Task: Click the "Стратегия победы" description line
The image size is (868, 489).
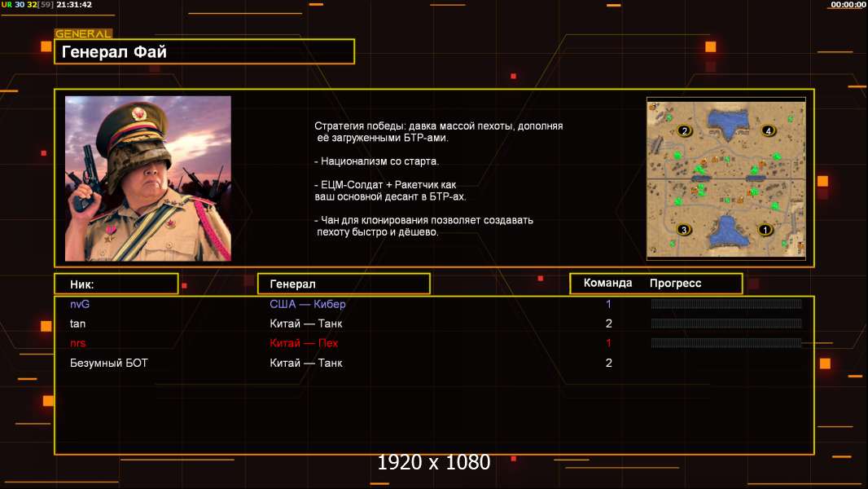Action: coord(439,132)
